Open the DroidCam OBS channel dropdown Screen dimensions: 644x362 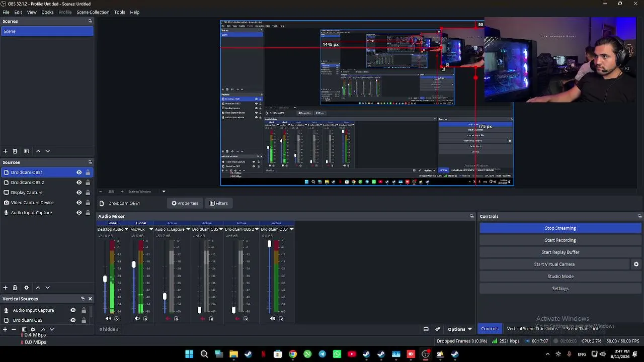(221, 229)
